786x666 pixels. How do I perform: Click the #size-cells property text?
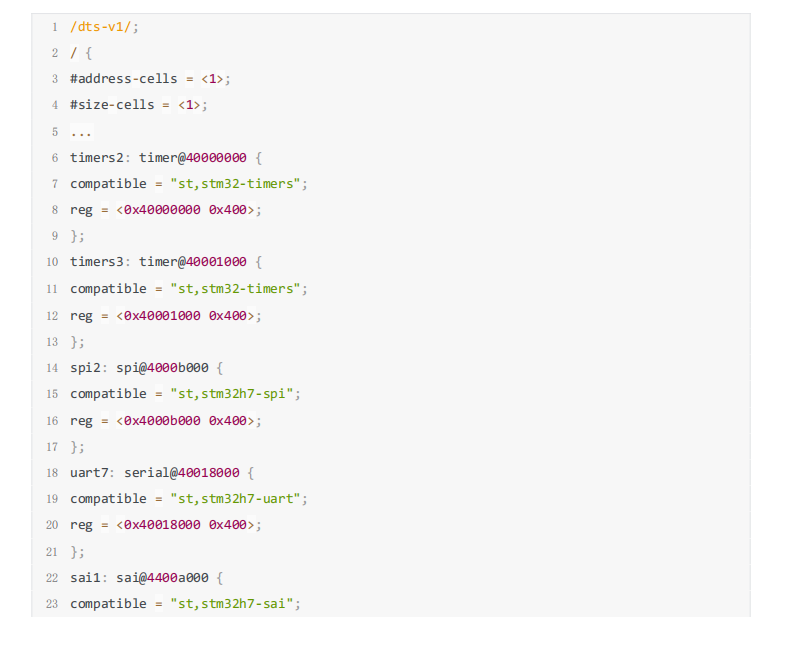click(112, 105)
